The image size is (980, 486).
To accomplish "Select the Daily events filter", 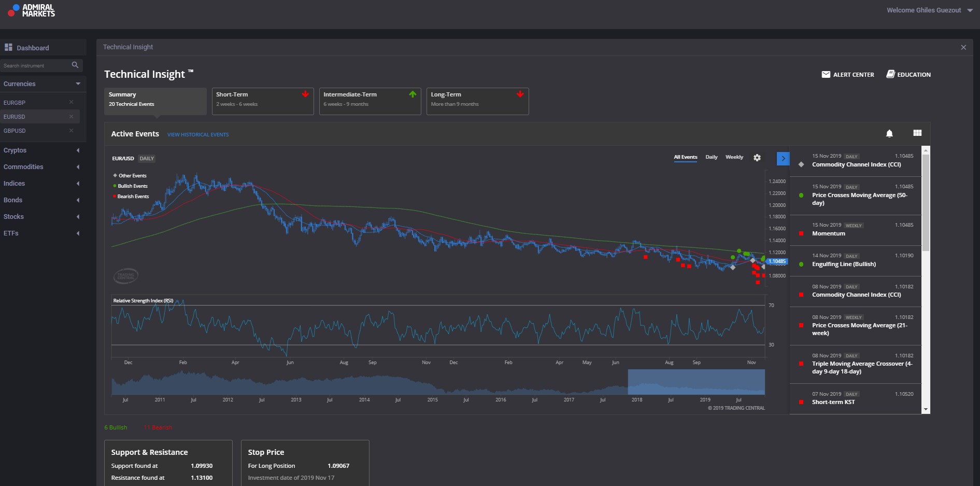I will click(712, 157).
